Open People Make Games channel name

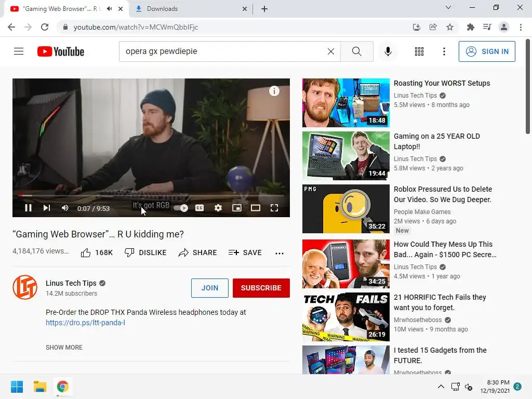pyautogui.click(x=422, y=212)
